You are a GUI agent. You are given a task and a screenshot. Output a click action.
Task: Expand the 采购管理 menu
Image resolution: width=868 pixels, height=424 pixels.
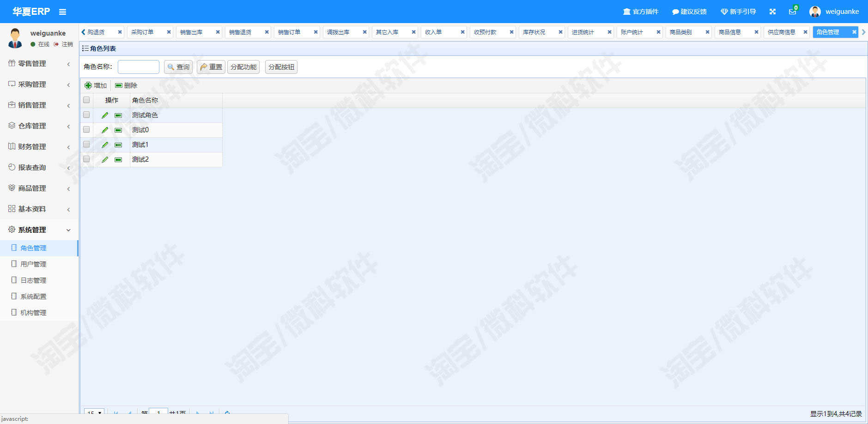(39, 84)
